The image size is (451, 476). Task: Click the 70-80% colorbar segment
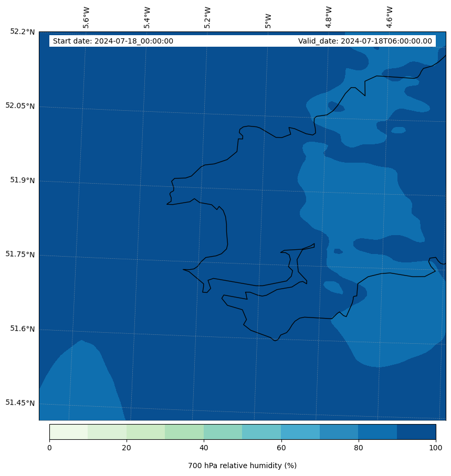coord(339,432)
